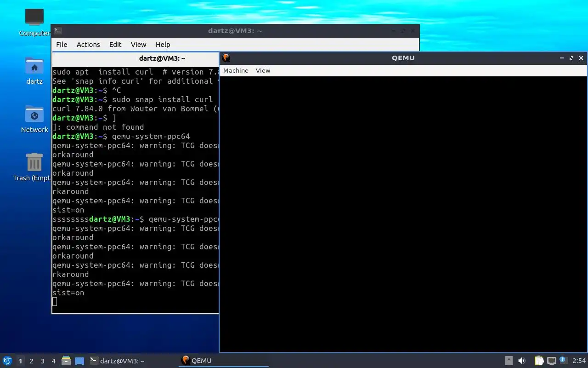
Task: Maximize the QEMU window
Action: pyautogui.click(x=571, y=58)
